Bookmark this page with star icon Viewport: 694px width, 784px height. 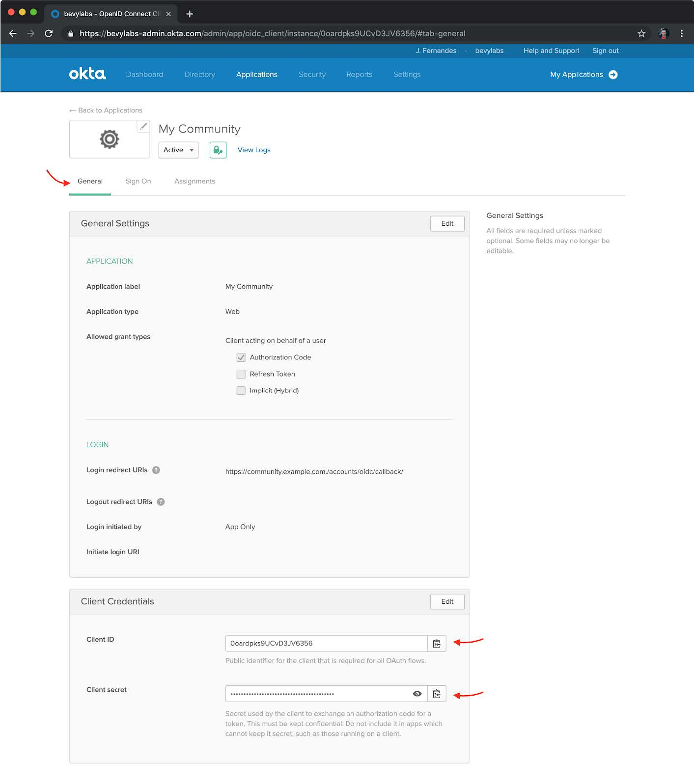click(x=641, y=33)
